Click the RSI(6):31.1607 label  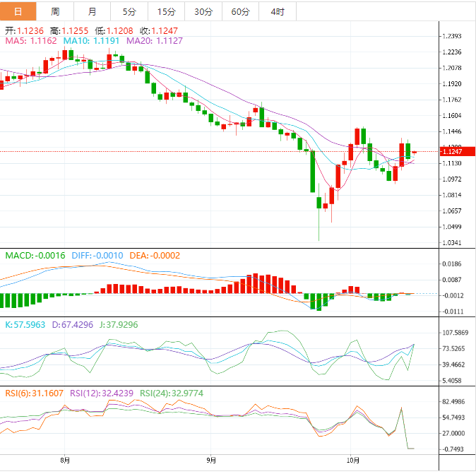[35, 393]
